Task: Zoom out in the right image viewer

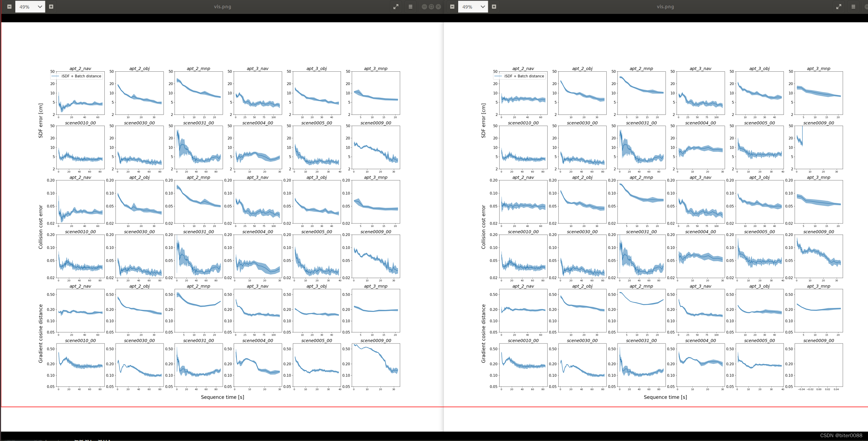Action: (452, 7)
